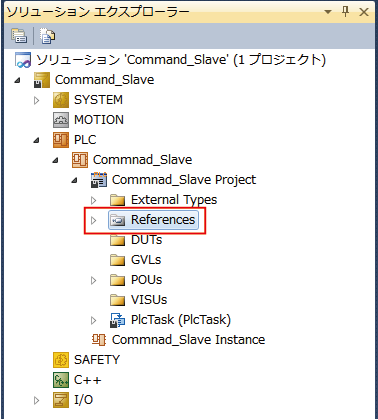Expand the SYSTEM tree node
Viewport: 378px width, 420px height.
tap(37, 100)
